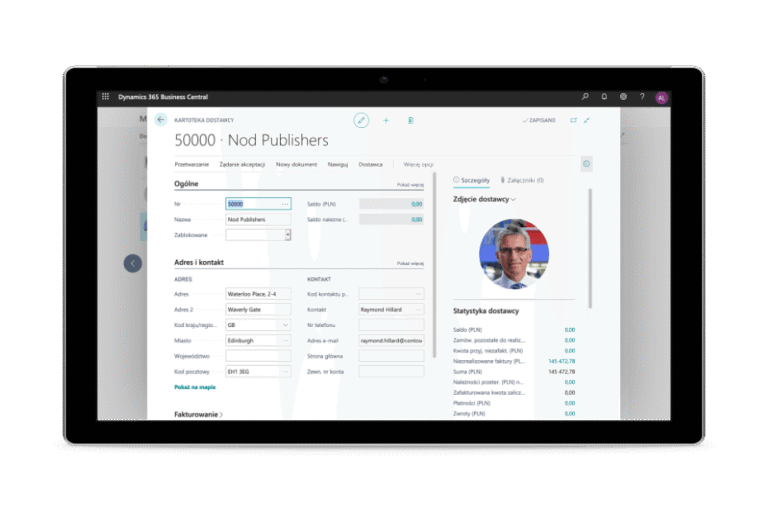Collapse the Adres i kontakt heading
The image size is (768, 512).
(199, 263)
